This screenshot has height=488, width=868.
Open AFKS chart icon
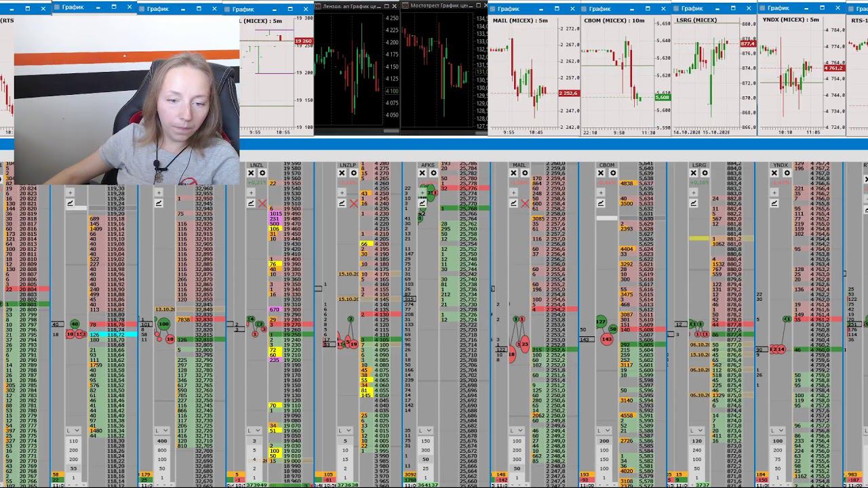click(421, 203)
